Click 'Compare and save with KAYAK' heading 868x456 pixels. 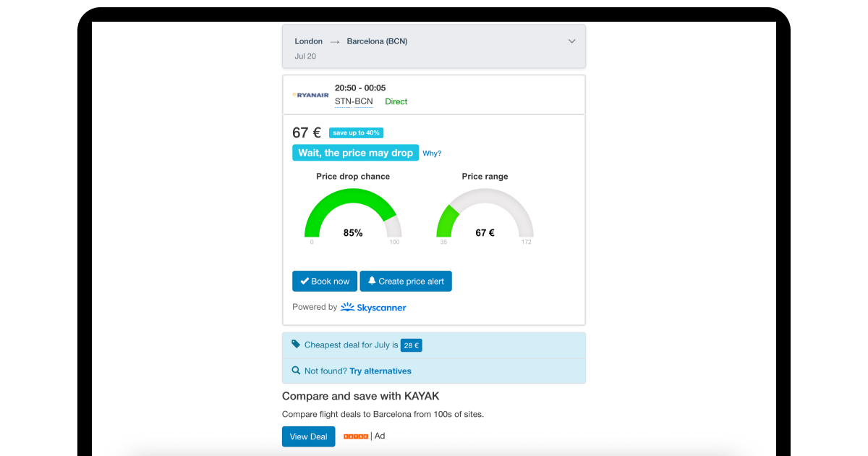(361, 396)
